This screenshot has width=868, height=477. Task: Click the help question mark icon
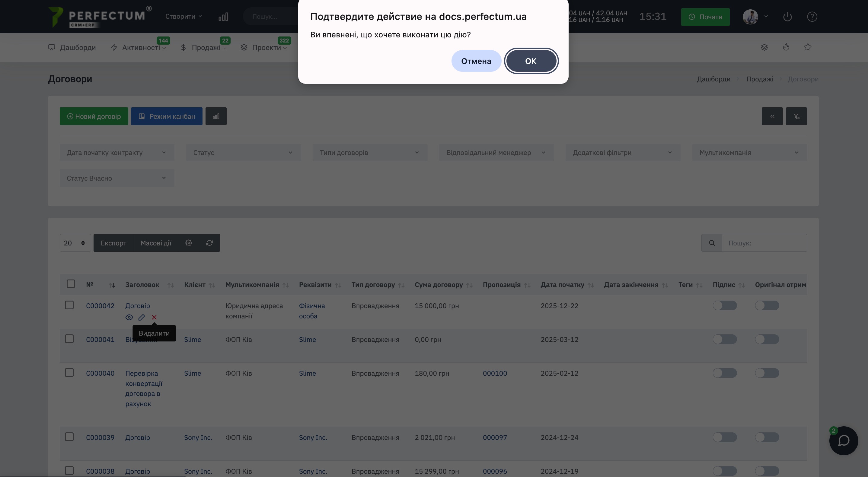click(812, 17)
